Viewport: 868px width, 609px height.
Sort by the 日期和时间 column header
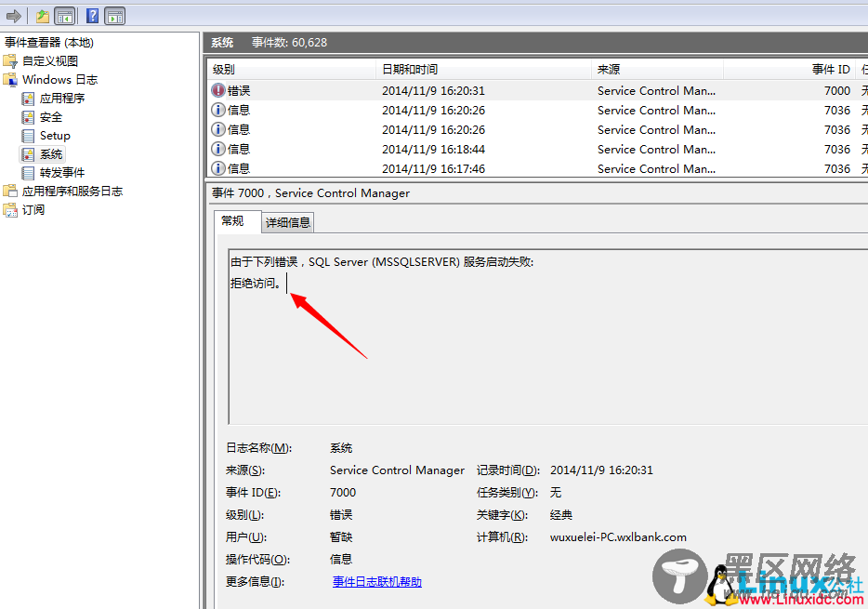pos(484,69)
